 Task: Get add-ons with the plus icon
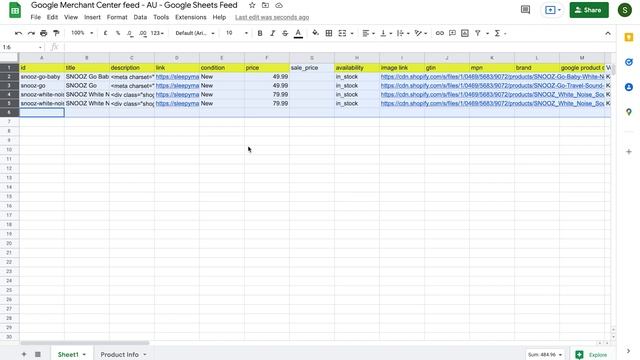629,151
